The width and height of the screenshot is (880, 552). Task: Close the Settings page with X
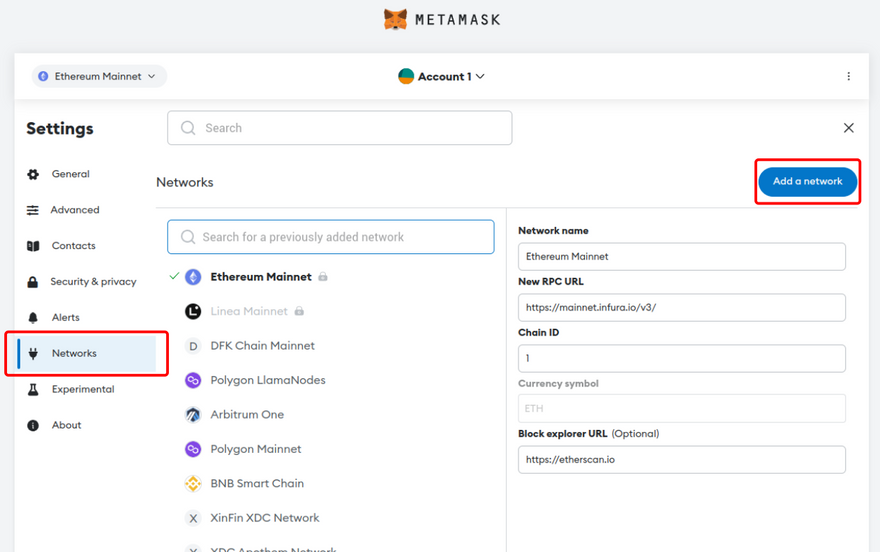coord(848,128)
